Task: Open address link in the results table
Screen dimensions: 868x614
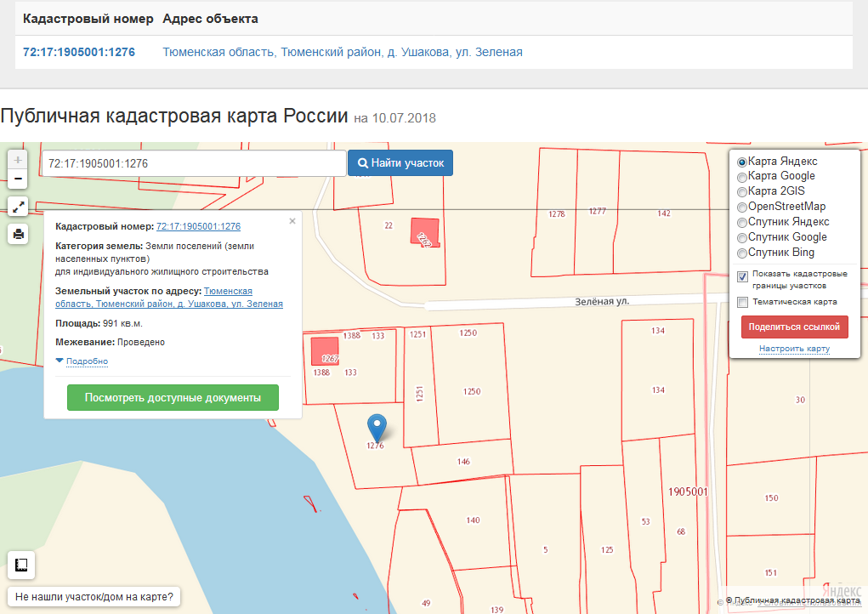Action: (x=343, y=52)
